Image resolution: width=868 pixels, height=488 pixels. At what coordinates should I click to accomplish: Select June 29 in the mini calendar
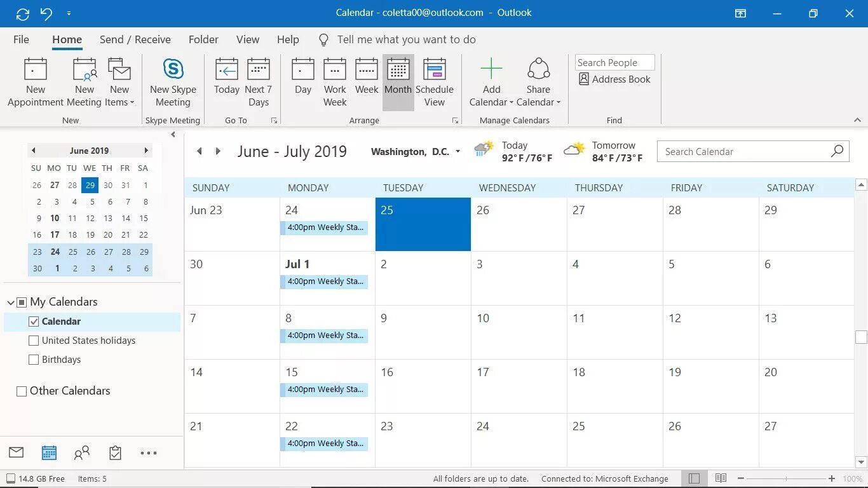click(x=144, y=252)
